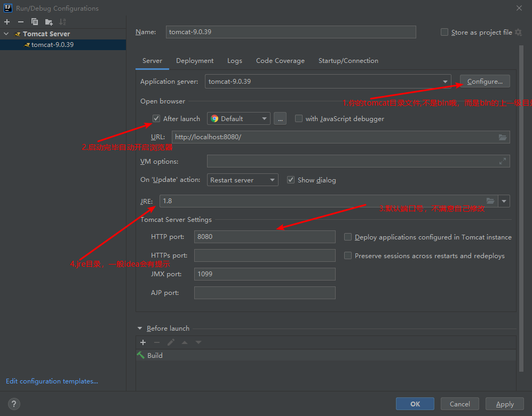Open On 'Update' action Restart server dropdown
This screenshot has height=416, width=532.
[243, 180]
